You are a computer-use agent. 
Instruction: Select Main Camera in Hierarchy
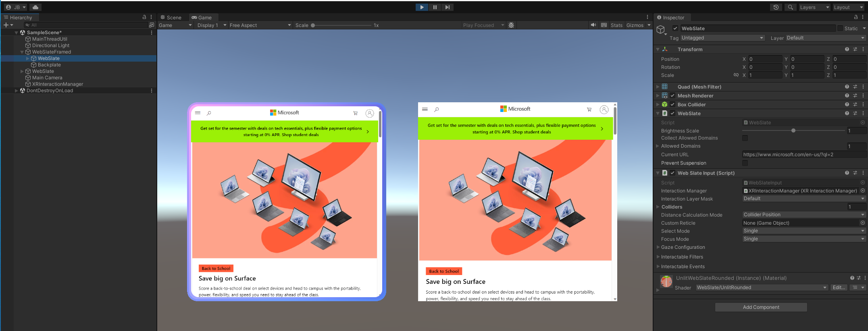pos(47,78)
